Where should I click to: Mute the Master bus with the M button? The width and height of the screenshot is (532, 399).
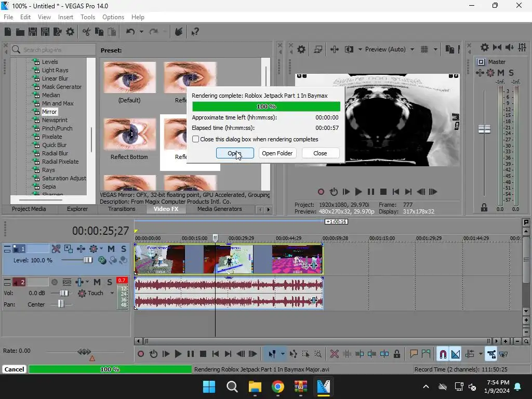point(500,73)
